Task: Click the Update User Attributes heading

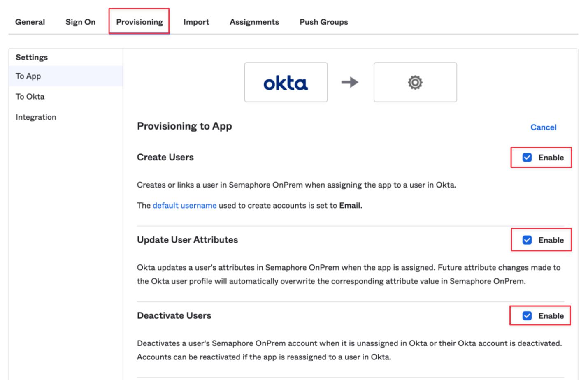Action: coord(187,240)
